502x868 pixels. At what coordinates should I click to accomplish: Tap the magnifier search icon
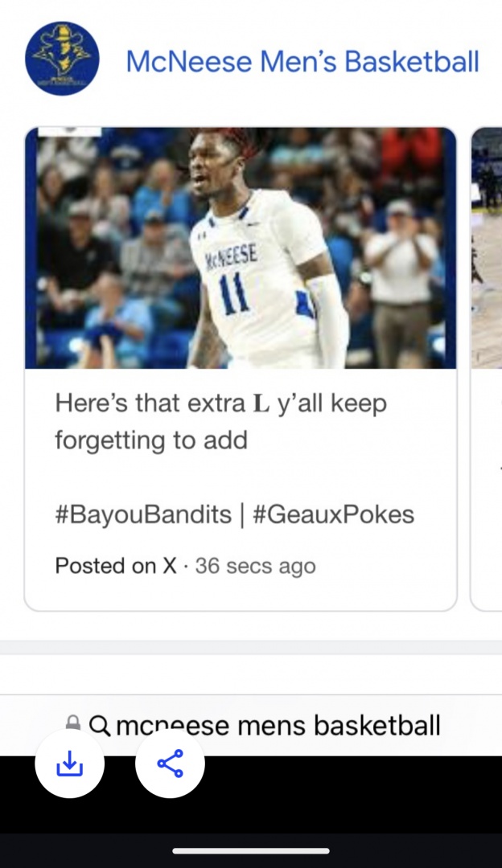[x=100, y=726]
